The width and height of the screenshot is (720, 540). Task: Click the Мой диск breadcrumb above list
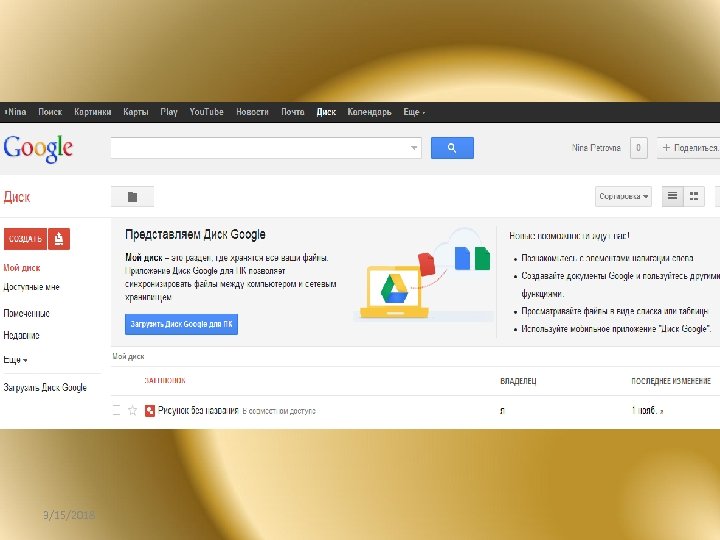[128, 356]
